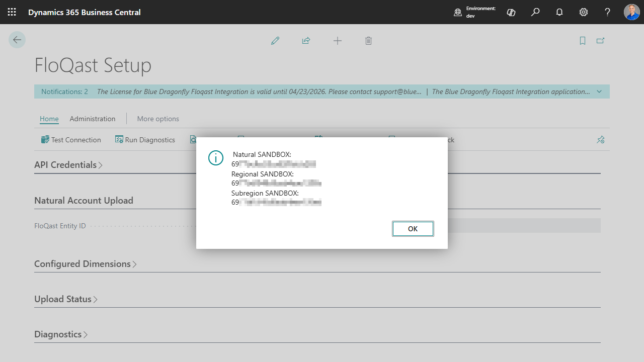Screen dimensions: 644x362
Task: Click the Subregion SANDBOX label
Action: tap(265, 193)
